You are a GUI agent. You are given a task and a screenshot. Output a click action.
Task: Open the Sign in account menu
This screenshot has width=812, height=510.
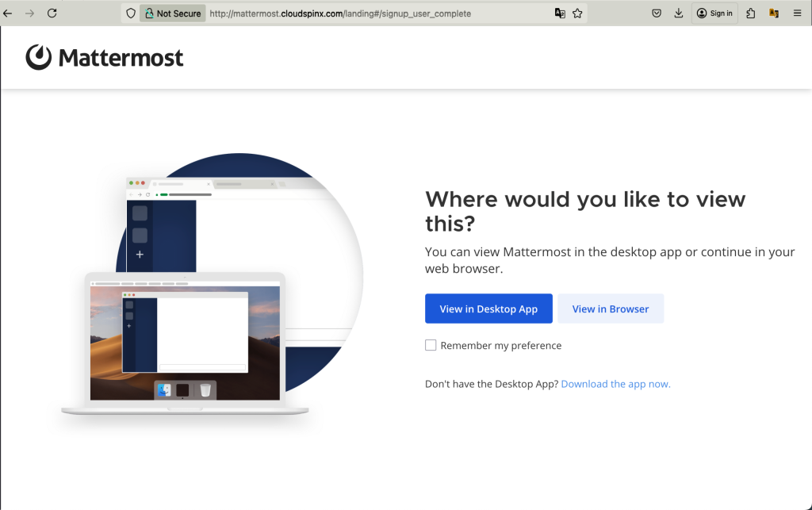point(714,13)
